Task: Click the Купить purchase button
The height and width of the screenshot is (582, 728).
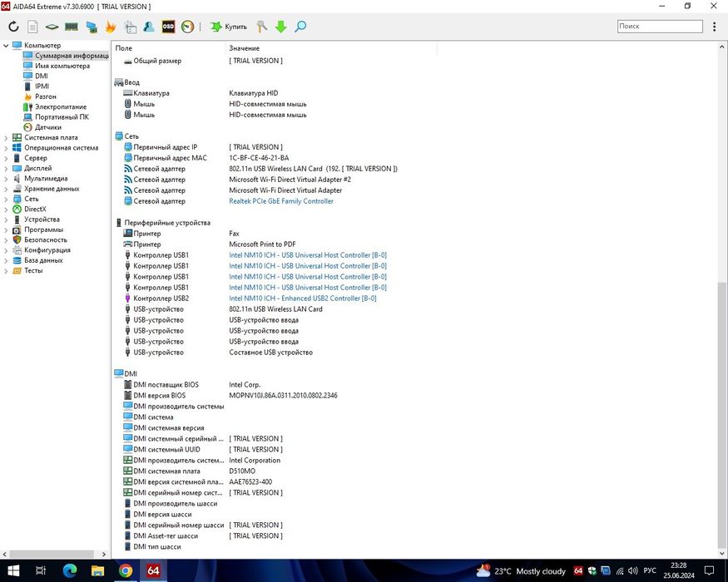Action: click(229, 27)
